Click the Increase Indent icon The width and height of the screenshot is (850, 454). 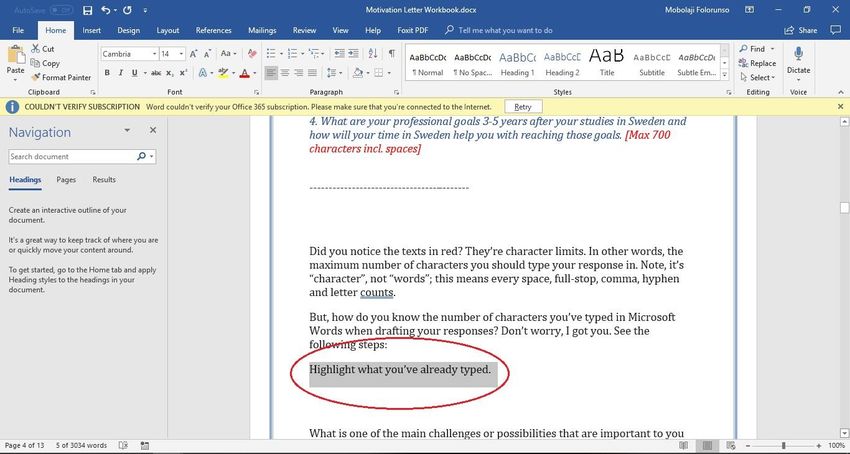click(355, 54)
